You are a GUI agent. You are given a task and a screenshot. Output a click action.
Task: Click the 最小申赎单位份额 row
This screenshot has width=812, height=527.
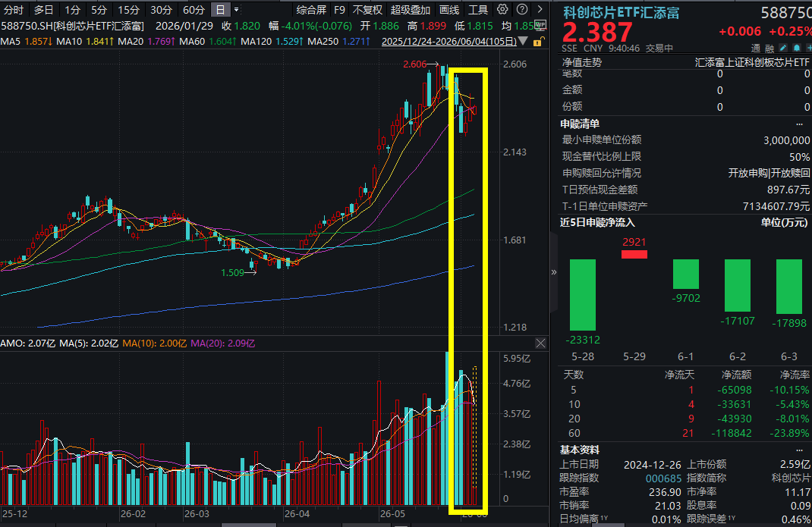(685, 140)
